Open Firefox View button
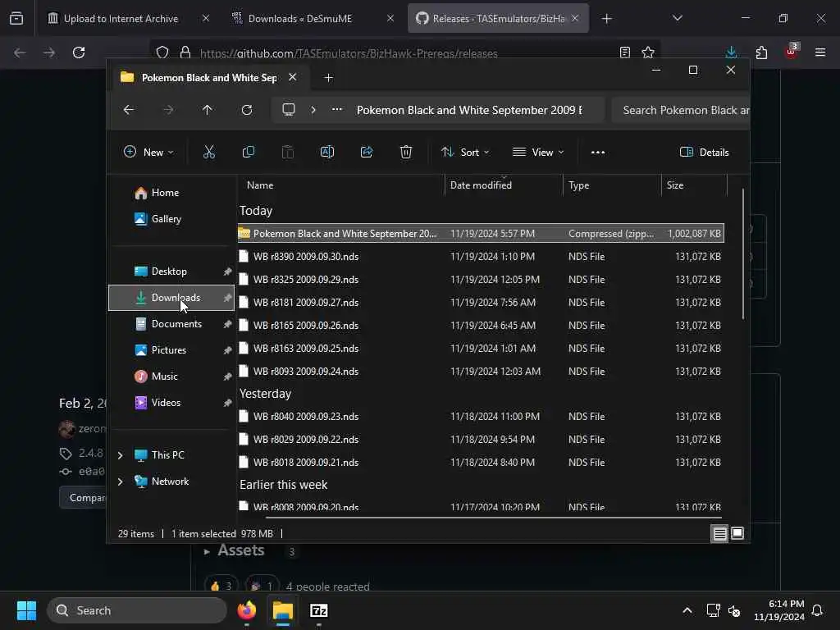 [x=16, y=19]
